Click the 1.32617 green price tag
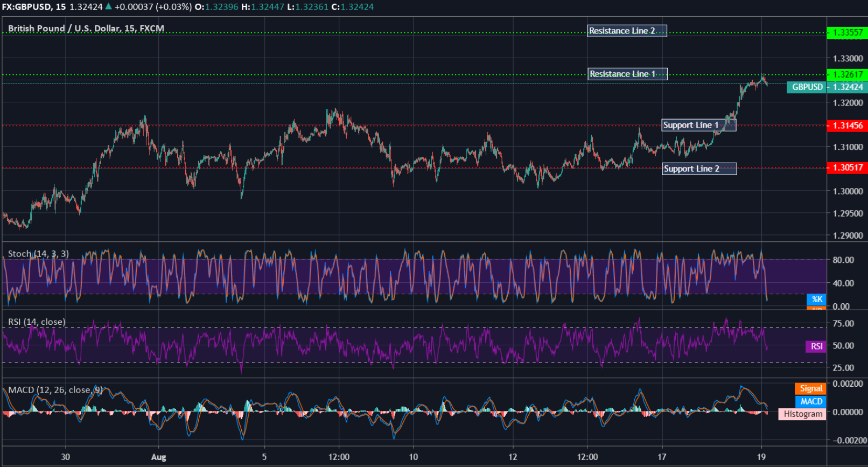The width and height of the screenshot is (868, 467). point(848,74)
